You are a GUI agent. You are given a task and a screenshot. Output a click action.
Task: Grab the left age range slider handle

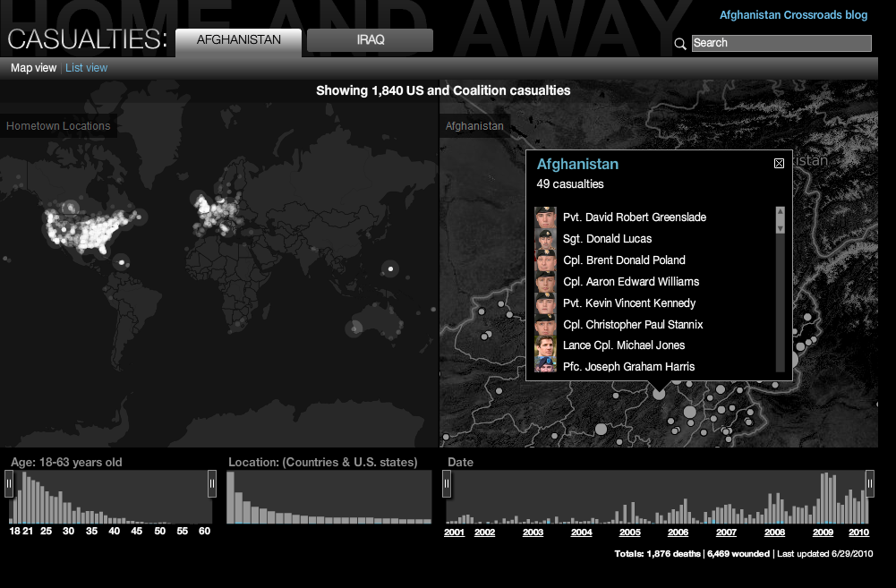point(9,484)
